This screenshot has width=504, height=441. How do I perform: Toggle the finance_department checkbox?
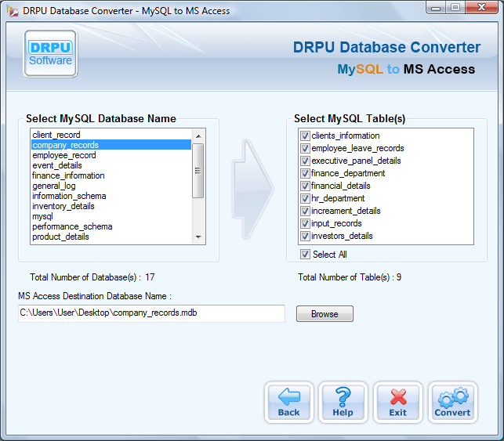(x=305, y=173)
